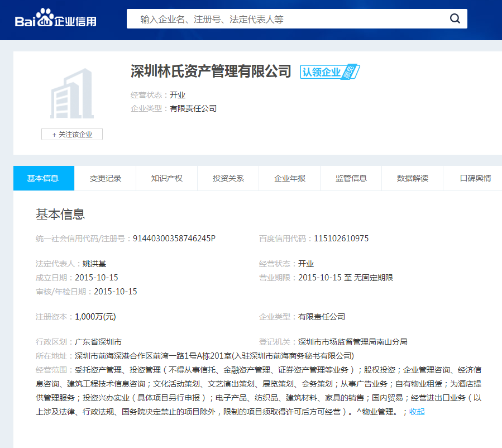Click the Baidu 企业信用 logo
Viewport: 502px width, 448px height.
coord(56,21)
